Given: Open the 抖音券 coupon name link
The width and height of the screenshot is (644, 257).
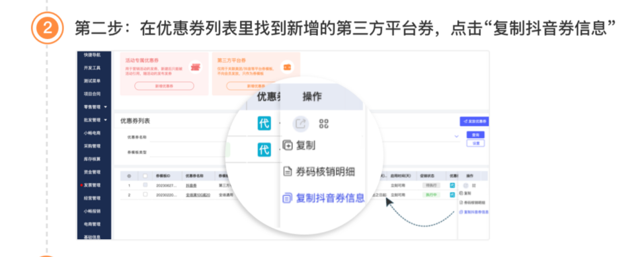Looking at the screenshot, I should click(x=190, y=186).
